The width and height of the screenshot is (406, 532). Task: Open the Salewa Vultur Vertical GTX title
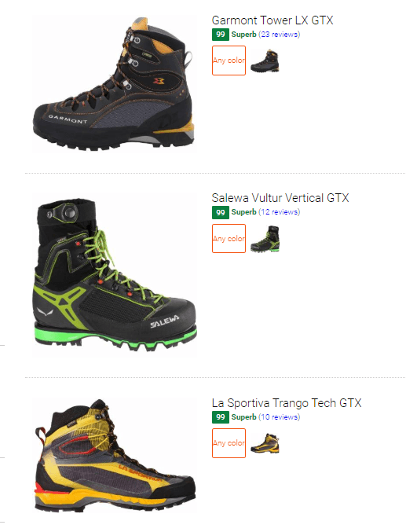click(280, 198)
